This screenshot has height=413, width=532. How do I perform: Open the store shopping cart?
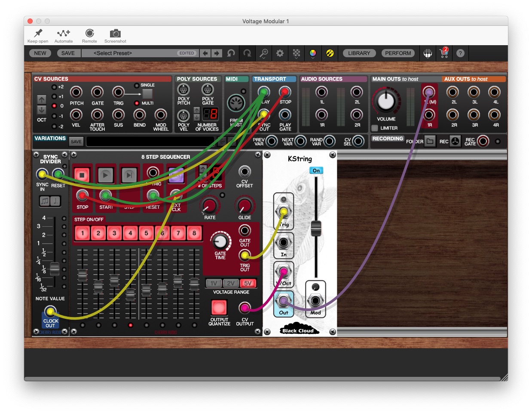pyautogui.click(x=444, y=53)
